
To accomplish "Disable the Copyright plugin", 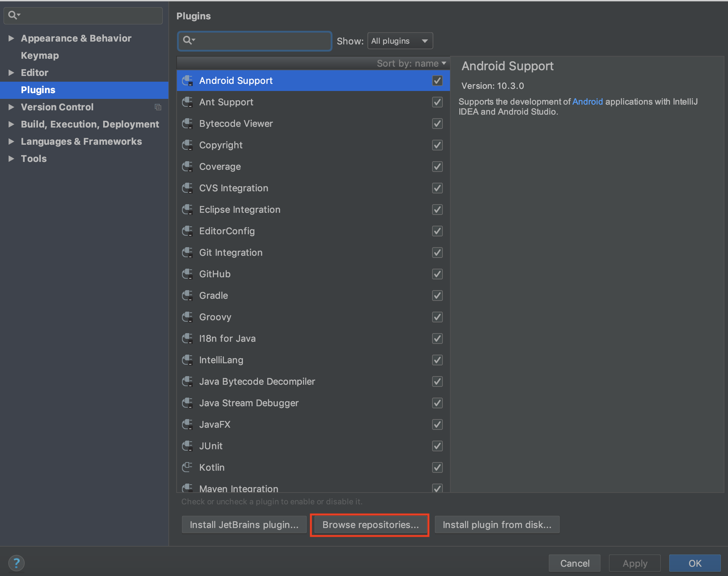I will pos(437,145).
